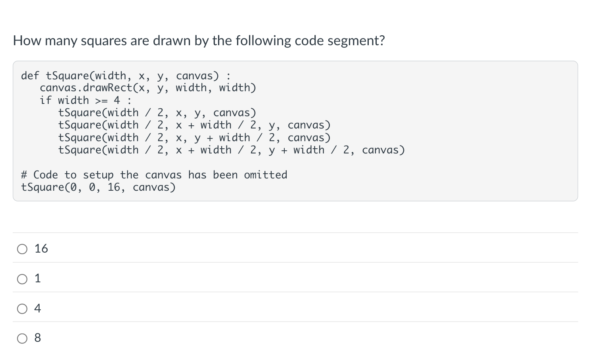Click the divider below the answer 16
The width and height of the screenshot is (590, 364).
click(x=295, y=262)
